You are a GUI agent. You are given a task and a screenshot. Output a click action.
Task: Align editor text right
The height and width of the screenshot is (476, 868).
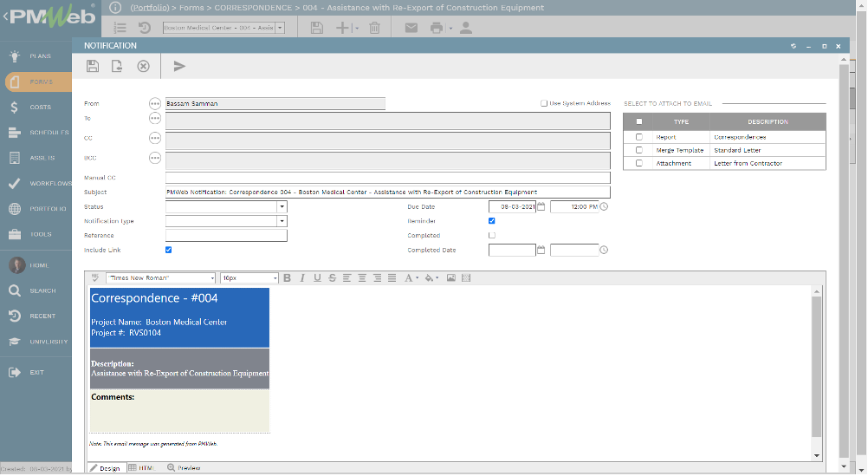click(x=377, y=278)
